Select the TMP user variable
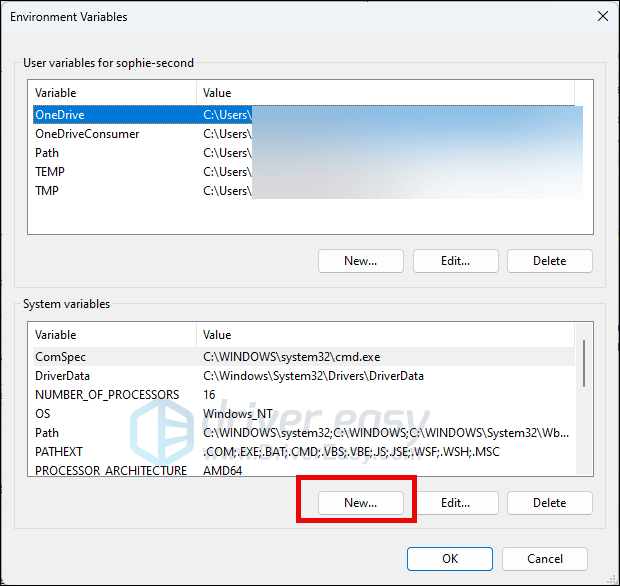Screen dimensions: 620x586 tap(47, 191)
